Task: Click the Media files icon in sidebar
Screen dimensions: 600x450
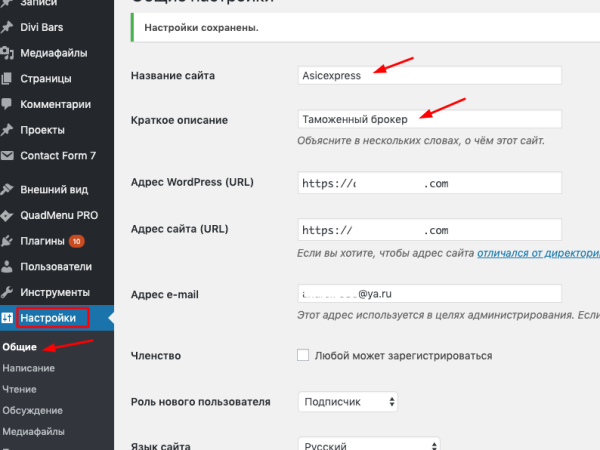Action: coord(8,52)
